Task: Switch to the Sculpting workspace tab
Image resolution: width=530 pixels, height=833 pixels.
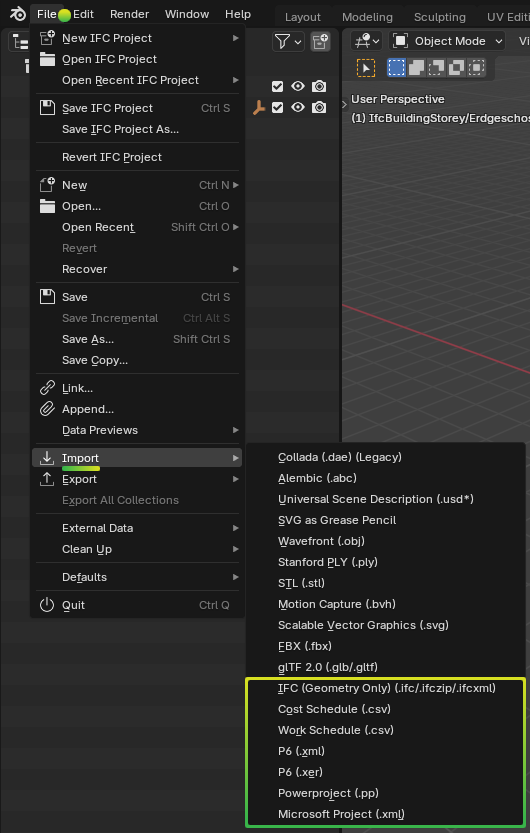Action: [x=440, y=17]
